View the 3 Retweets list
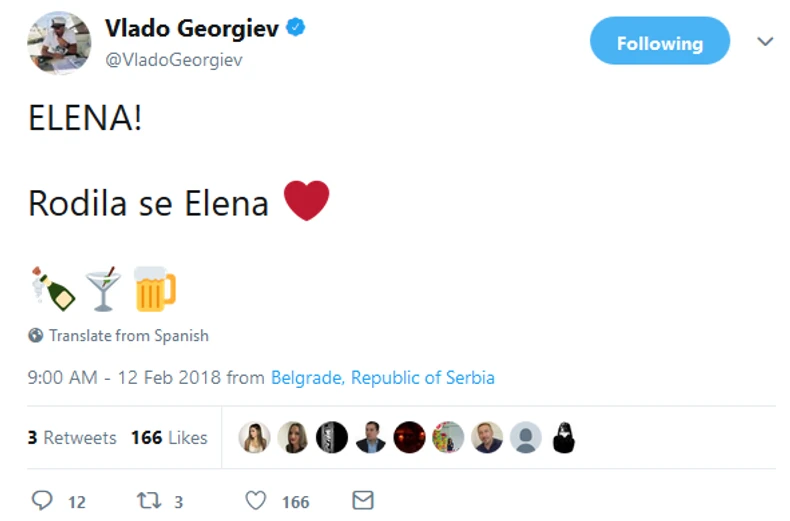Image resolution: width=790 pixels, height=521 pixels. [x=72, y=438]
